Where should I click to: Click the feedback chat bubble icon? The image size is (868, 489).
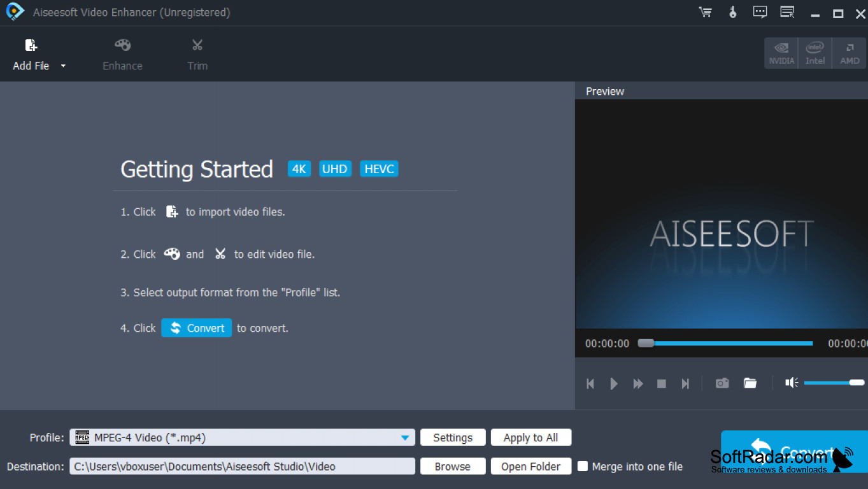(x=760, y=12)
